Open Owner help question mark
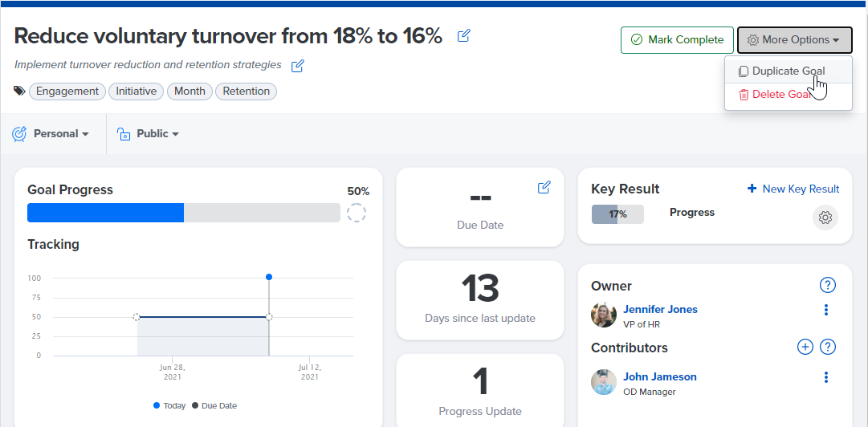868x427 pixels. 828,285
